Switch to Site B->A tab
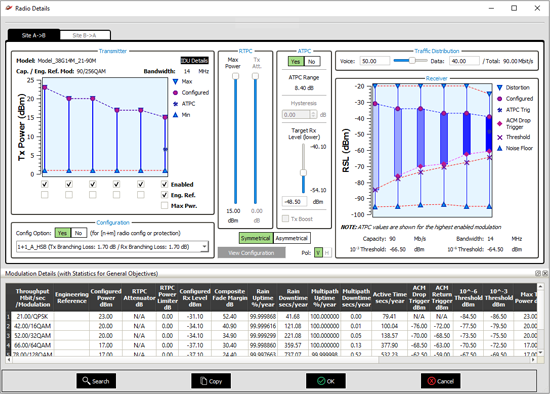The image size is (550, 394). coord(85,35)
